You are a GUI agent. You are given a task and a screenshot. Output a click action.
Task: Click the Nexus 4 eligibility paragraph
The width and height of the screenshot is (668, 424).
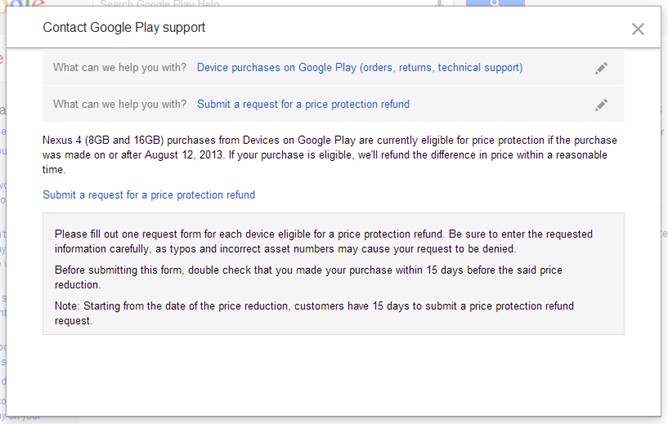[330, 155]
